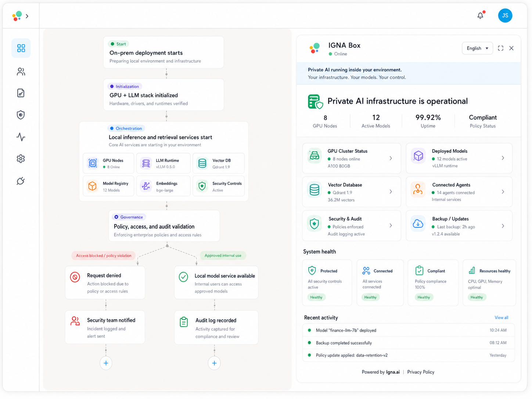Open the document edit icon in sidebar
Screen dimensions: 532x399
pyautogui.click(x=21, y=93)
